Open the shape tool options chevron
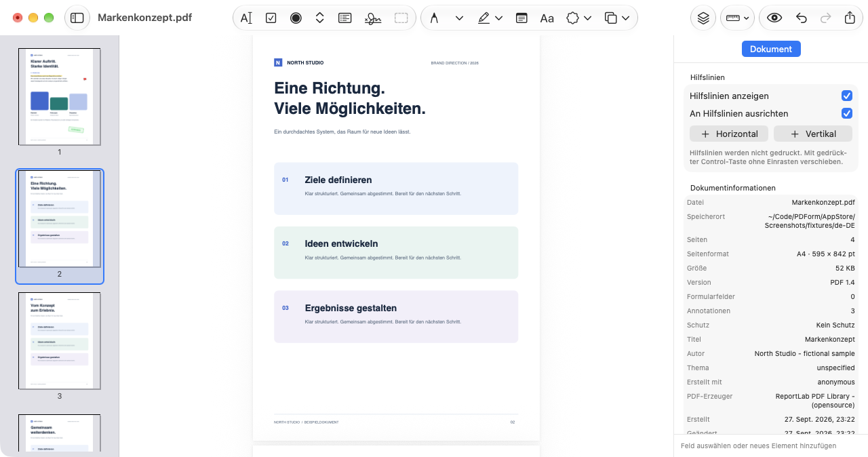The image size is (868, 457). 588,18
